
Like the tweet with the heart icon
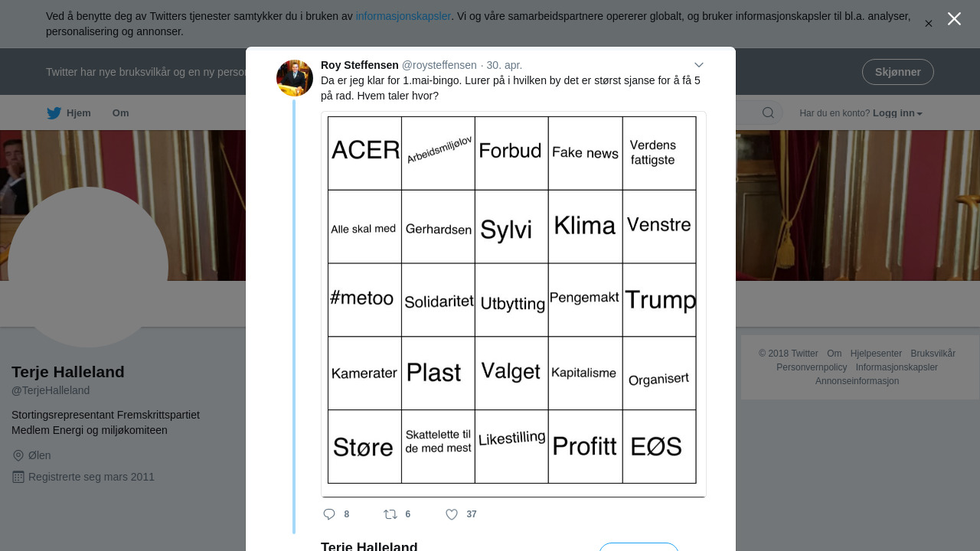coord(452,514)
